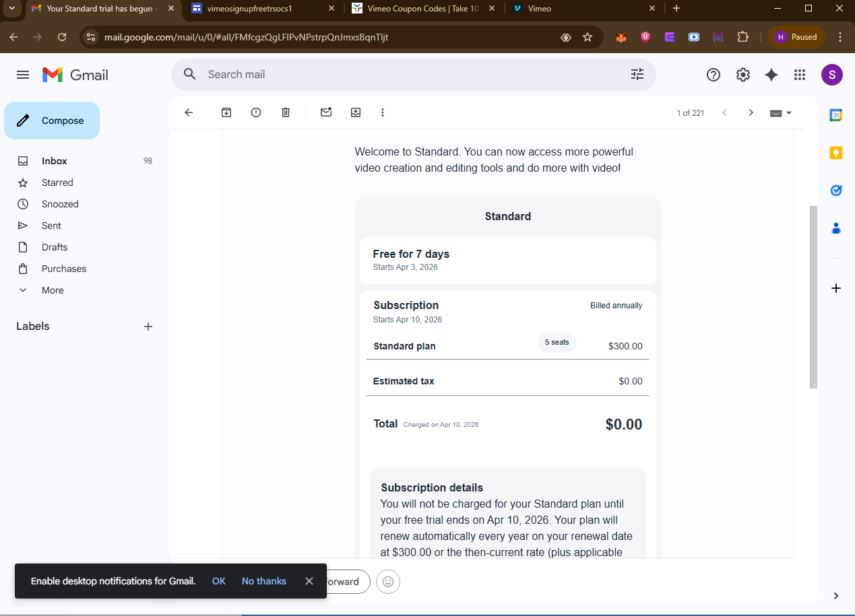The width and height of the screenshot is (855, 616).
Task: Open input tools keyboard dropdown
Action: 781,113
